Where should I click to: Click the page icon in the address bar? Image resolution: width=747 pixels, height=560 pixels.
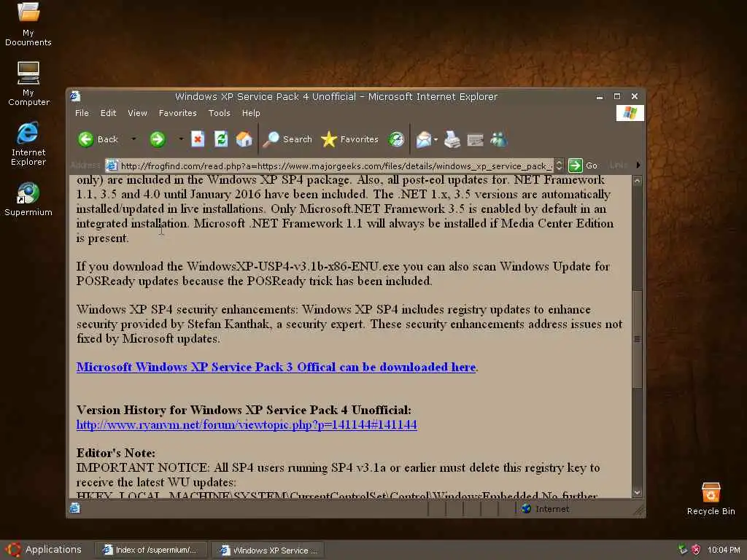tap(112, 166)
